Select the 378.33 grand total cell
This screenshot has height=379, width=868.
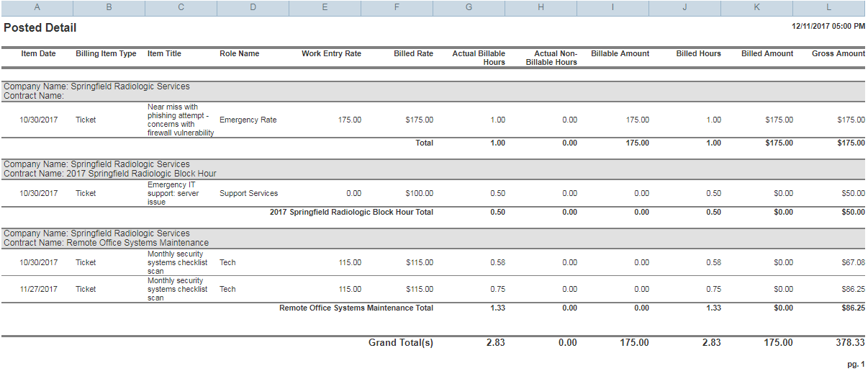click(x=850, y=343)
